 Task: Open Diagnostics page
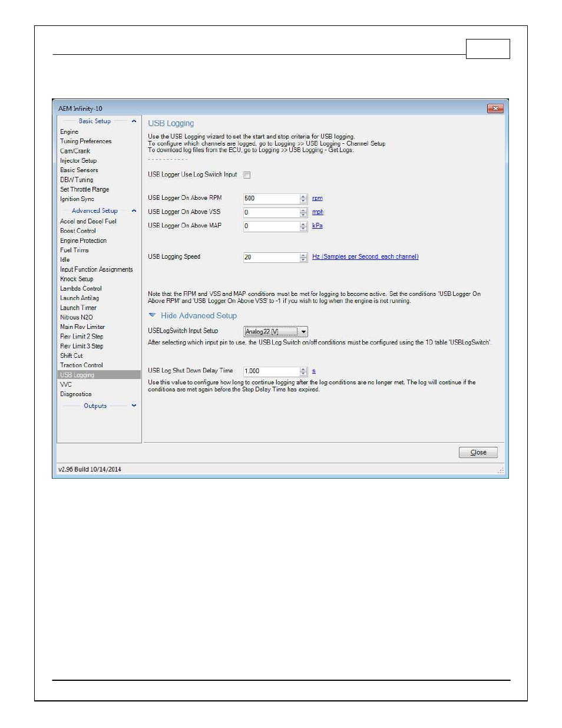click(x=75, y=394)
